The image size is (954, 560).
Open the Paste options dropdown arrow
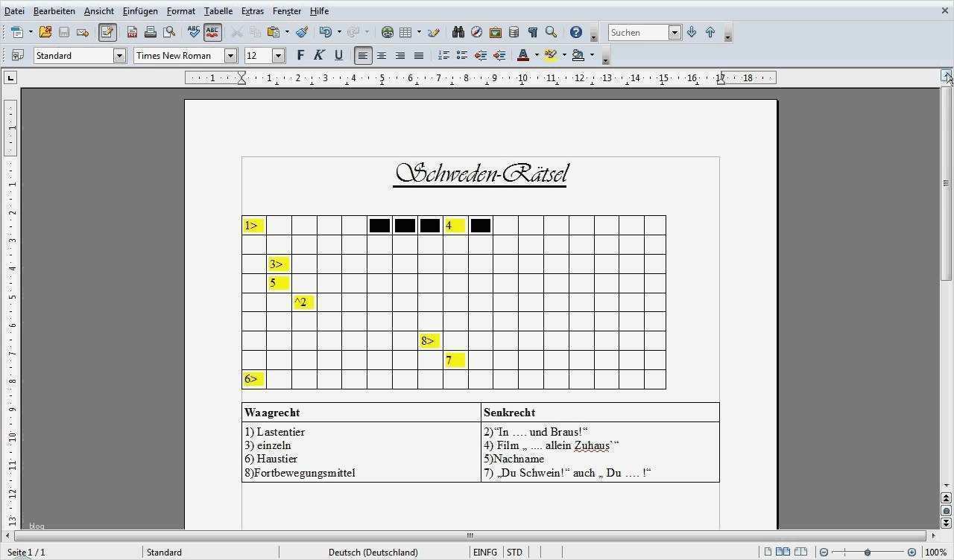pos(287,32)
